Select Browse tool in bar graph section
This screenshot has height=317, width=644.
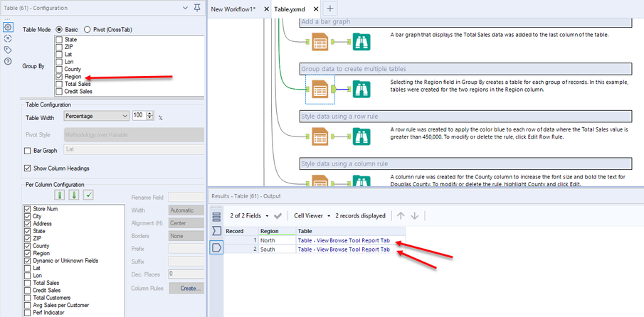361,41
